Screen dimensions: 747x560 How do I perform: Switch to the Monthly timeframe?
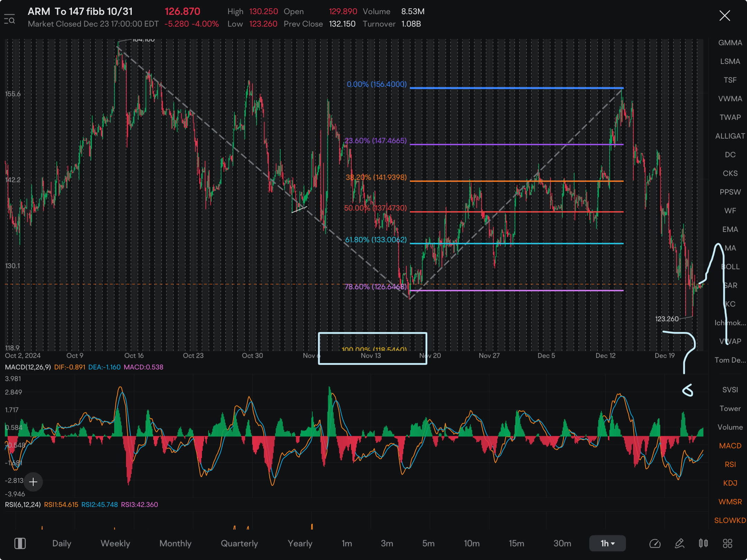175,543
